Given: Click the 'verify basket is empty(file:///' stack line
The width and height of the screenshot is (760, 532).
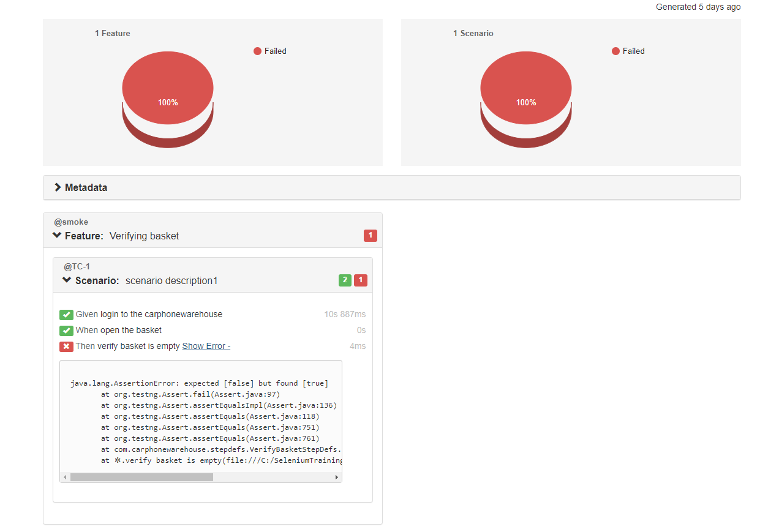Looking at the screenshot, I should coord(221,460).
